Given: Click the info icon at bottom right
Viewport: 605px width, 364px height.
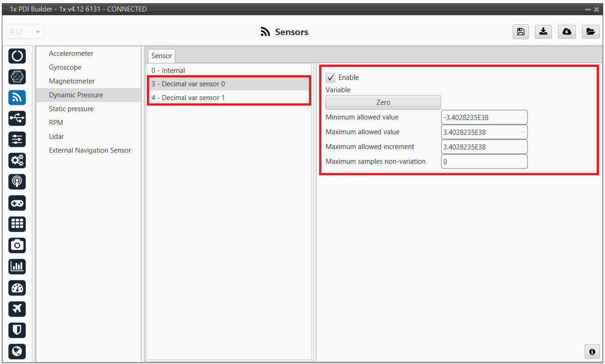Looking at the screenshot, I should [592, 352].
